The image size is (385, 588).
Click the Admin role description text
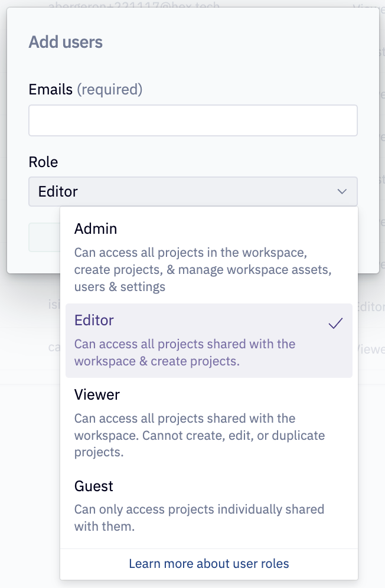[x=203, y=270]
